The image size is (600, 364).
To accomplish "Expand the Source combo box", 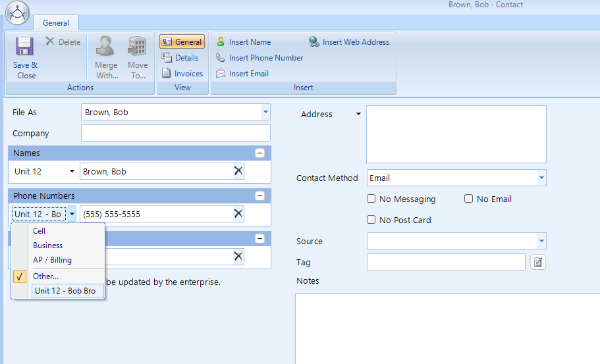I will (x=541, y=242).
